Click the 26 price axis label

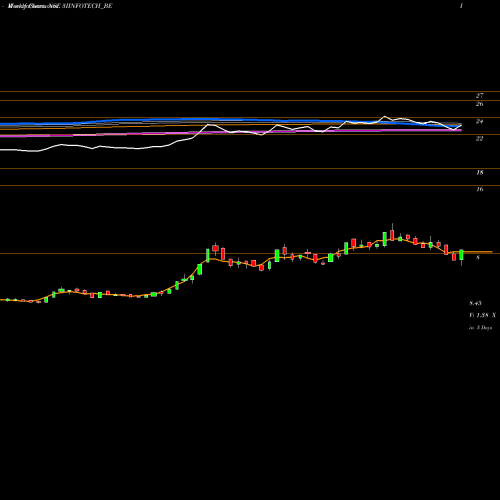coord(479,104)
